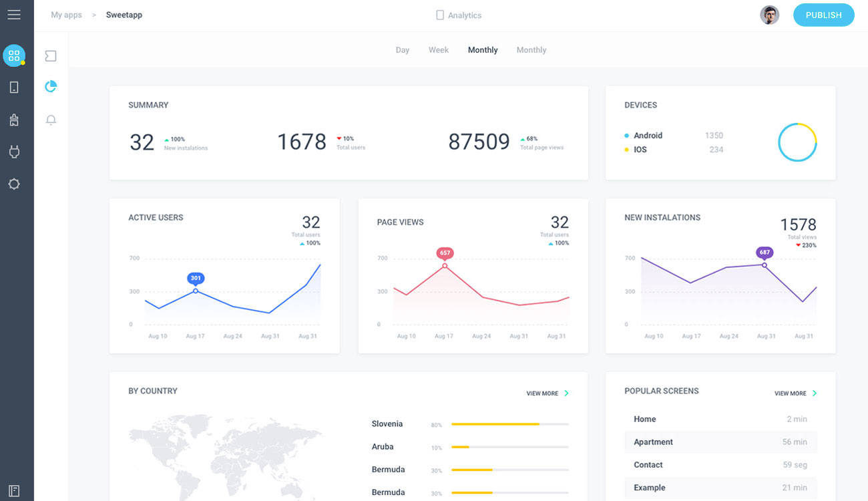Go to My apps breadcrumb link
The width and height of the screenshot is (868, 501).
[66, 15]
